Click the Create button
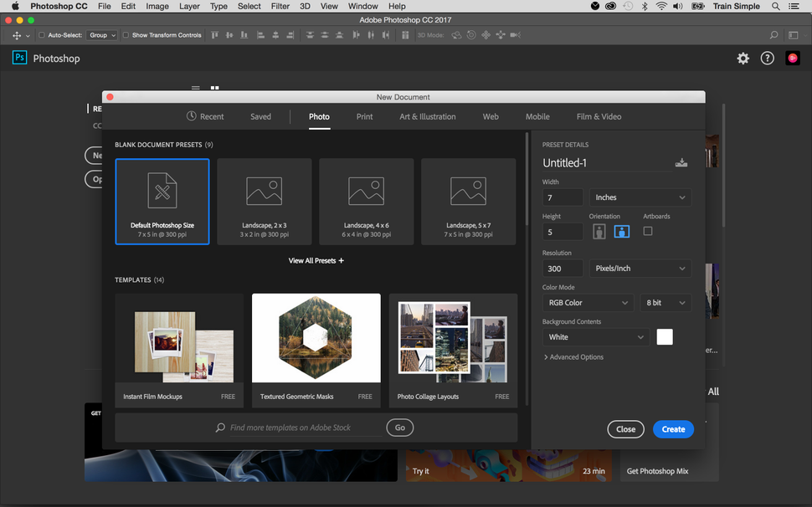This screenshot has width=812, height=507. pos(673,428)
